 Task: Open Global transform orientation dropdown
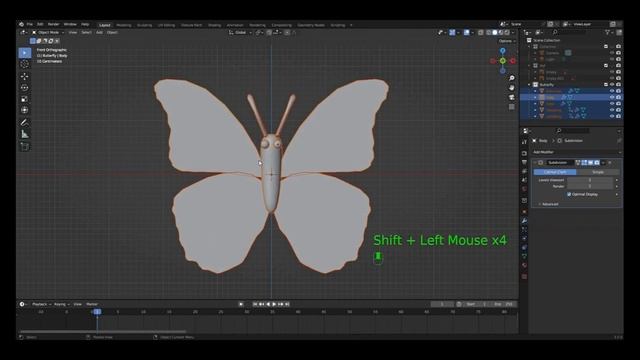[240, 32]
